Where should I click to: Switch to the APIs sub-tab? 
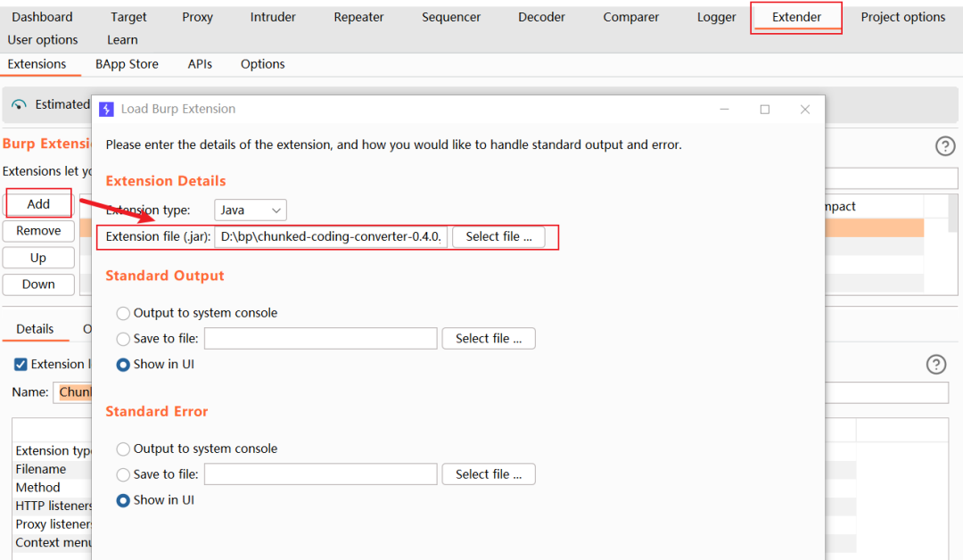point(200,64)
